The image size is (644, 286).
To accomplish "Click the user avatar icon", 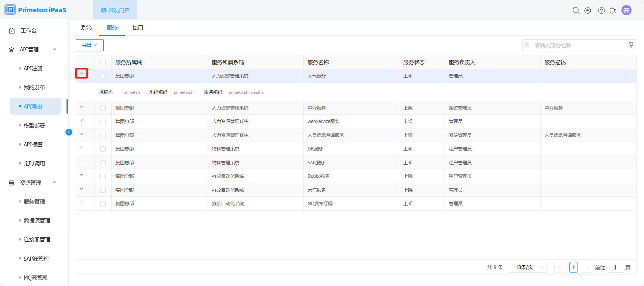I will [x=626, y=10].
